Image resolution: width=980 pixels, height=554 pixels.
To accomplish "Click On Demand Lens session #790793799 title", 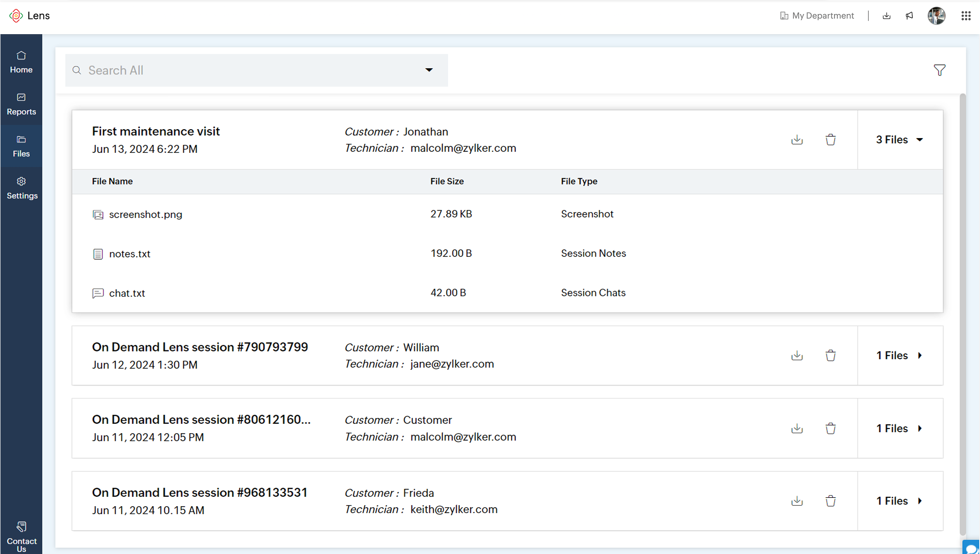I will pyautogui.click(x=200, y=347).
